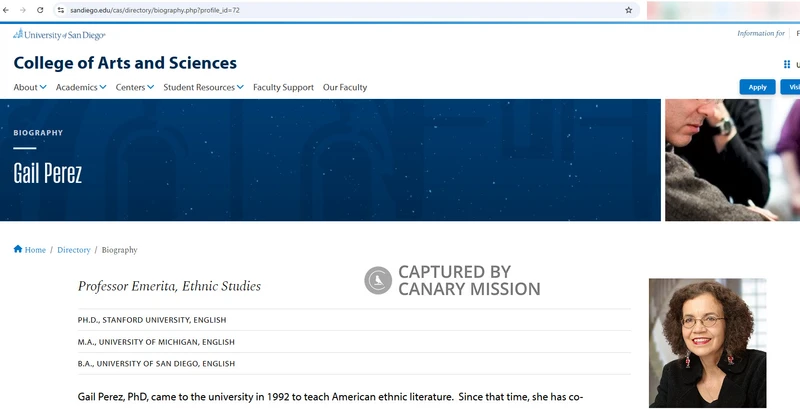
Task: Bookmark this page with the star icon
Action: 629,10
